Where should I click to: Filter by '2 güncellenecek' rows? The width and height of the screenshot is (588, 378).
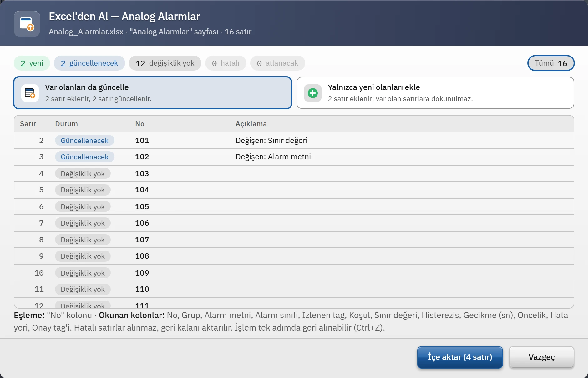pos(89,63)
